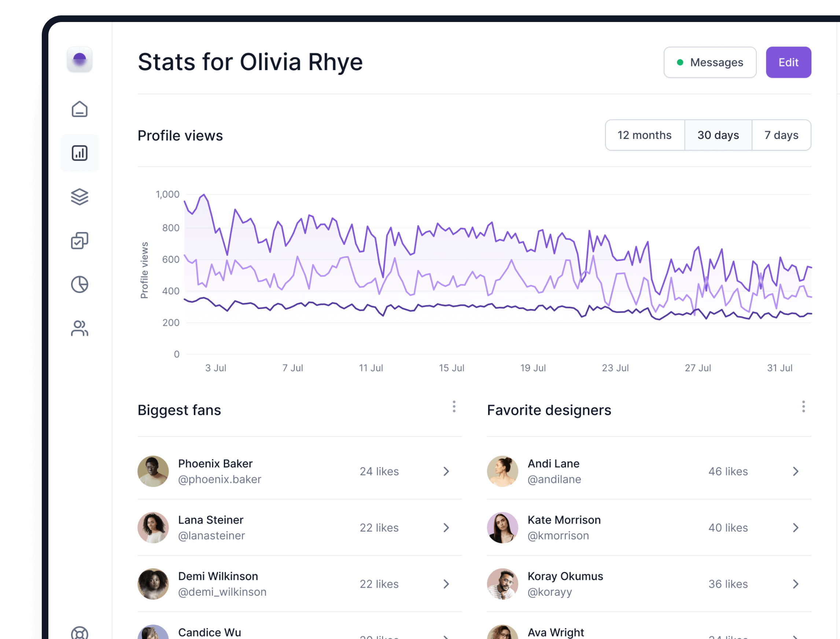Screen dimensions: 840x639
Task: Select the 30 days range
Action: [x=718, y=135]
